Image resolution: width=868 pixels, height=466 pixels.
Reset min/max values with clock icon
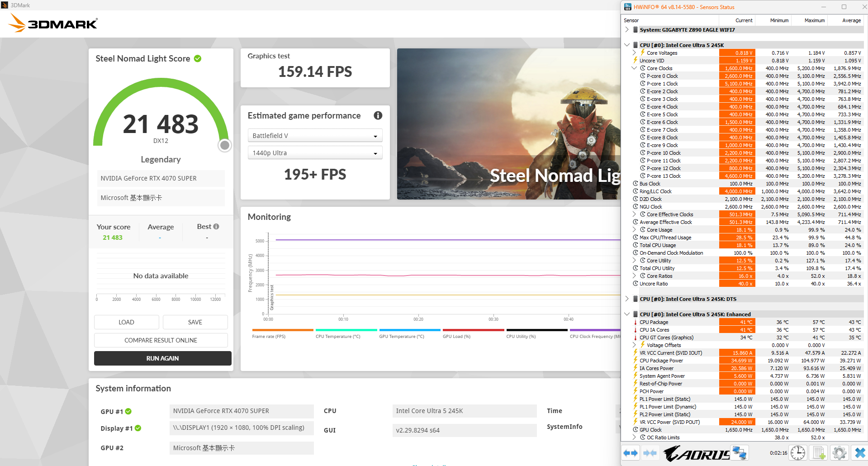[x=798, y=453]
